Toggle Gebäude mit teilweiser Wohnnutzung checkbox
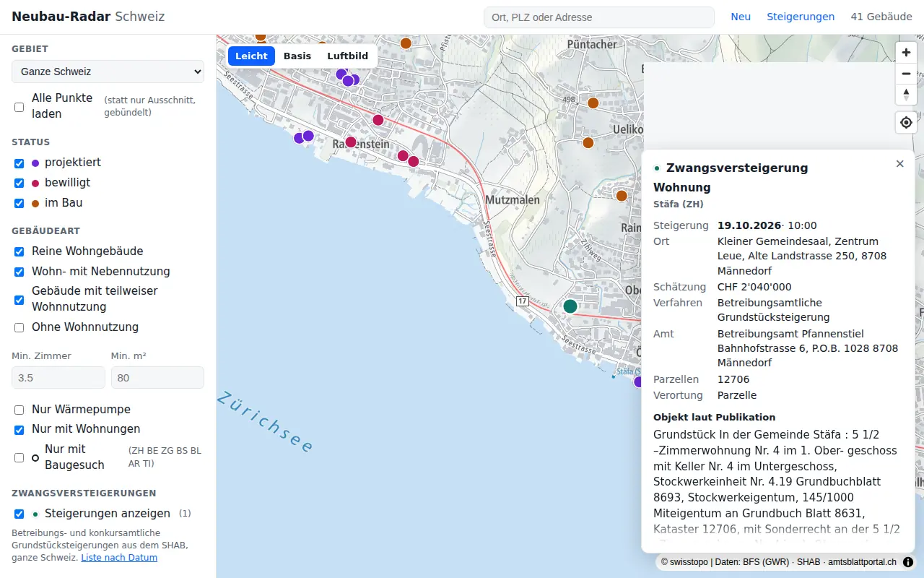This screenshot has height=578, width=924. click(x=19, y=300)
